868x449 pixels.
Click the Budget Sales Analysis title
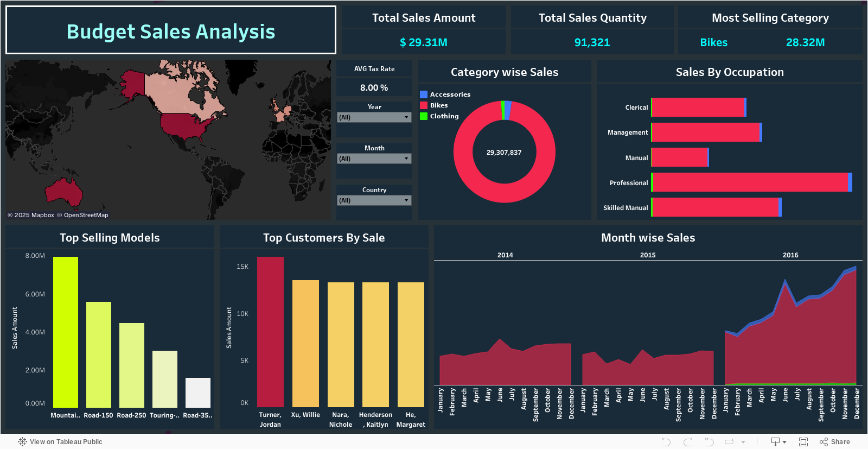click(x=171, y=31)
